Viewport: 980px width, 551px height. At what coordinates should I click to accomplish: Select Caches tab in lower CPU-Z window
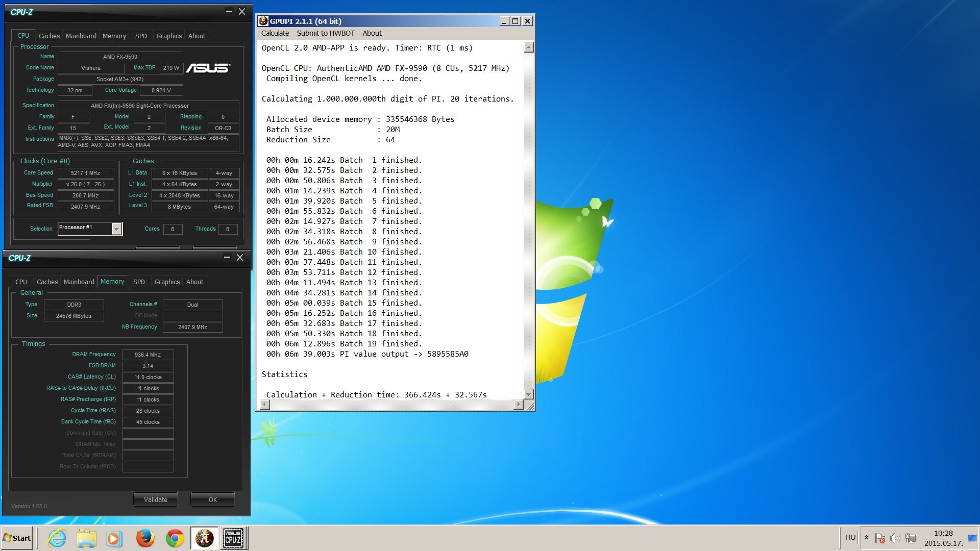(x=47, y=282)
